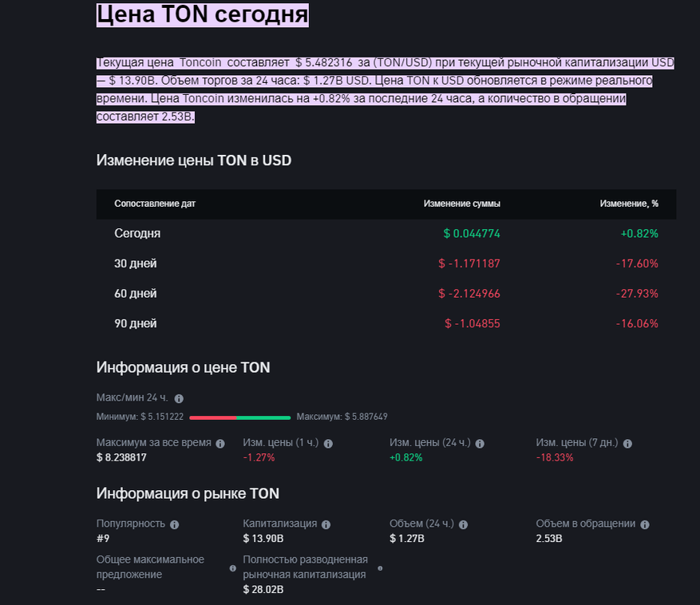Select the 30 дней row label

[x=135, y=263]
